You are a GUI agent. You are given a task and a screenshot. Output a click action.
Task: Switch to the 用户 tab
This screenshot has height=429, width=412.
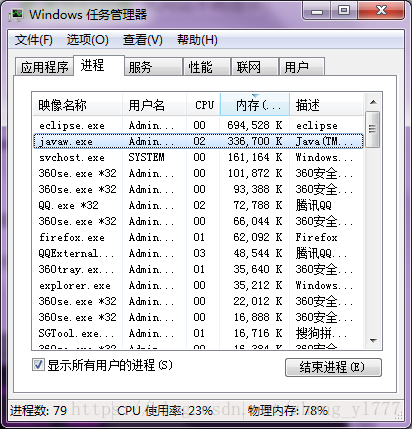click(x=302, y=67)
